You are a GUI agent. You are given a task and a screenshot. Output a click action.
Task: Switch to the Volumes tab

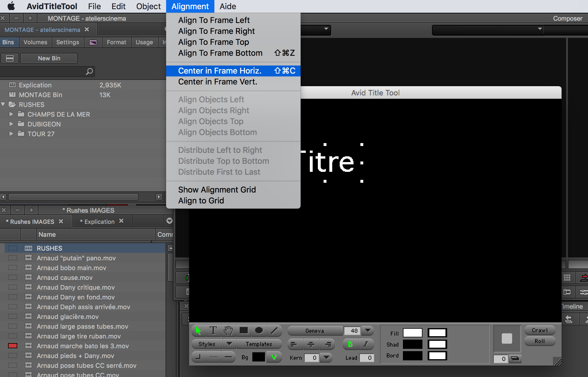(35, 42)
